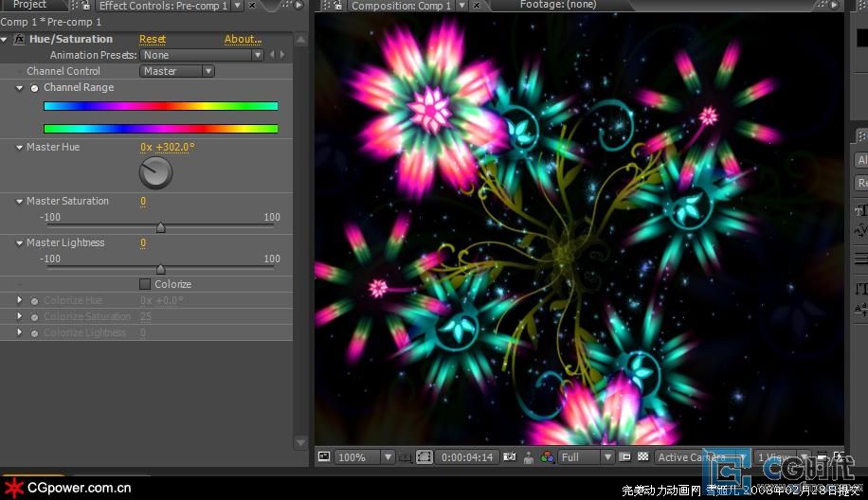Toggle the Channel Range stopwatch

tap(34, 88)
